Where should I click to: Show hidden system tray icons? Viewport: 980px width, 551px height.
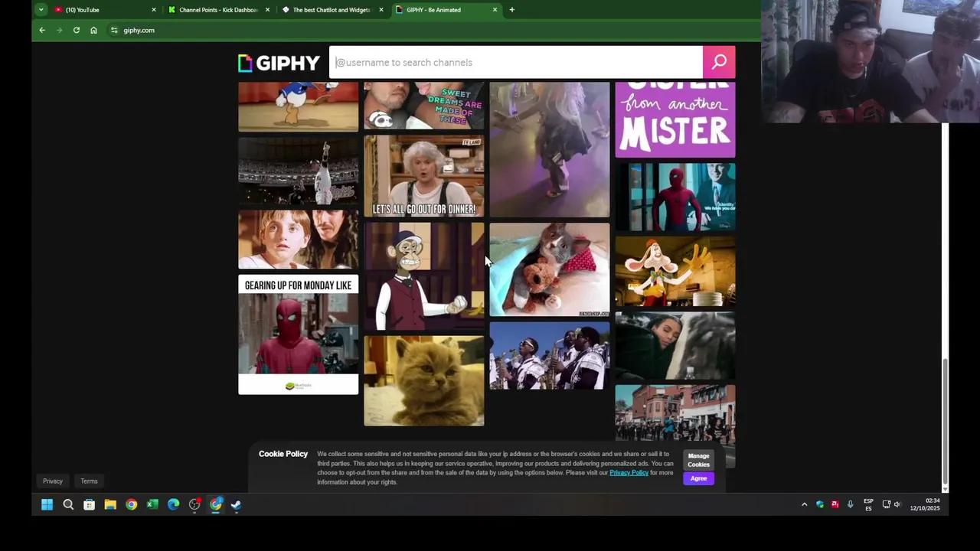[804, 504]
